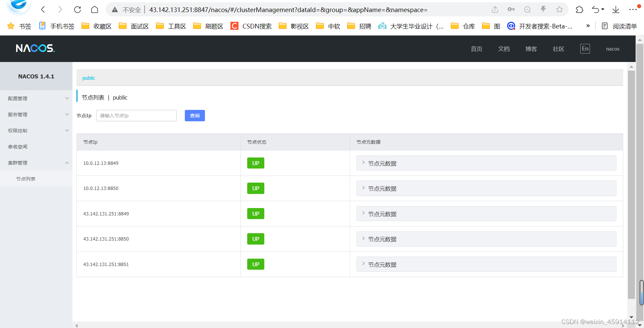The width and height of the screenshot is (644, 328).
Task: Open the 开发者搜索-Beta bookmark
Action: pos(540,26)
